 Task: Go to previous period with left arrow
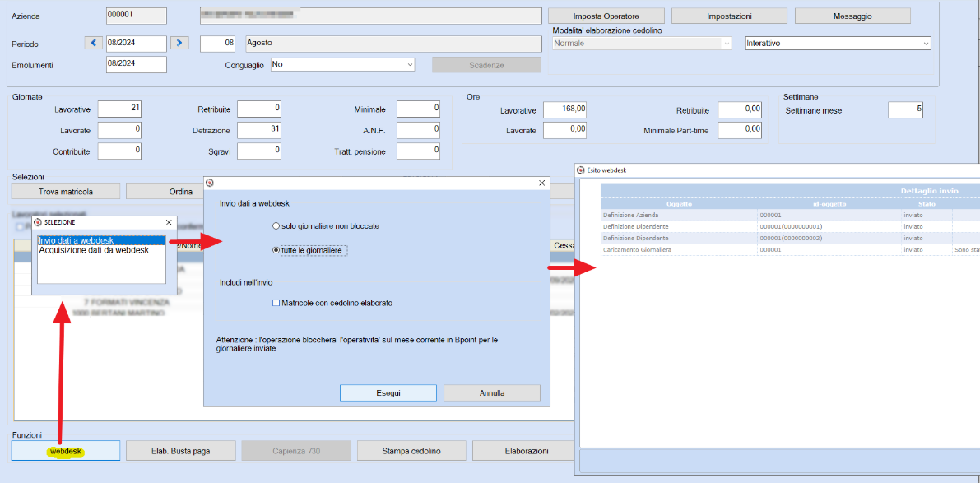[x=94, y=43]
